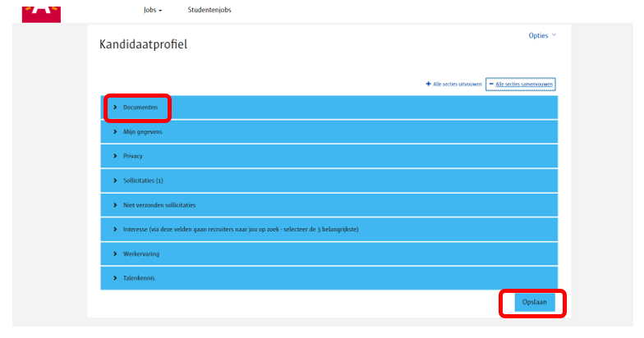This screenshot has width=644, height=338.
Task: Open the Werkervaring section header
Action: point(141,253)
